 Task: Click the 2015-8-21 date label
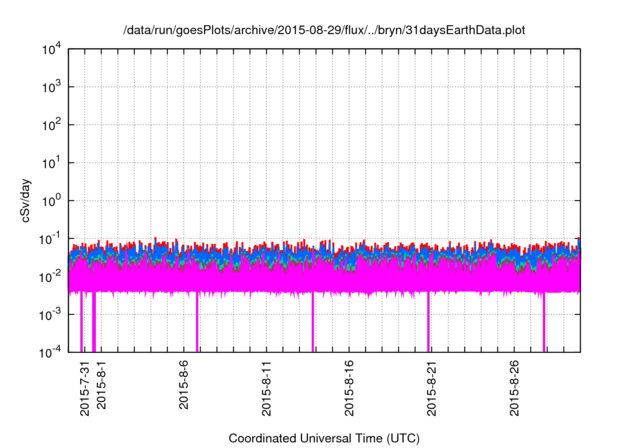click(x=431, y=388)
